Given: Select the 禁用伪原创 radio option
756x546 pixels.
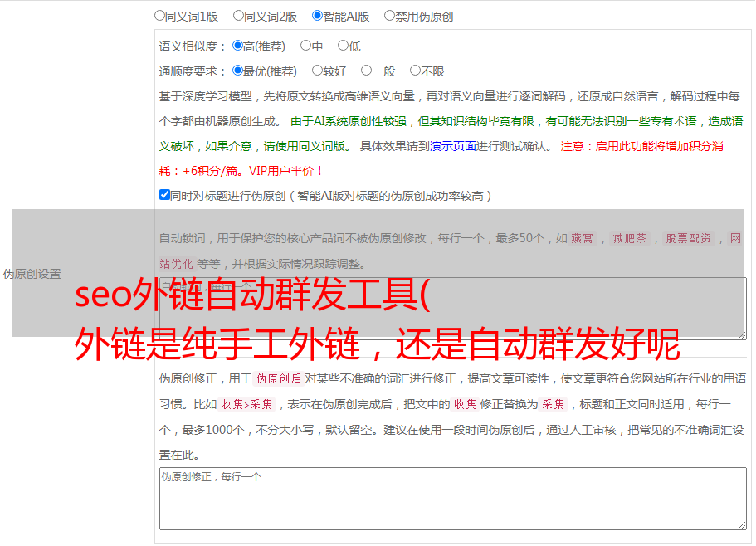Looking at the screenshot, I should click(389, 16).
